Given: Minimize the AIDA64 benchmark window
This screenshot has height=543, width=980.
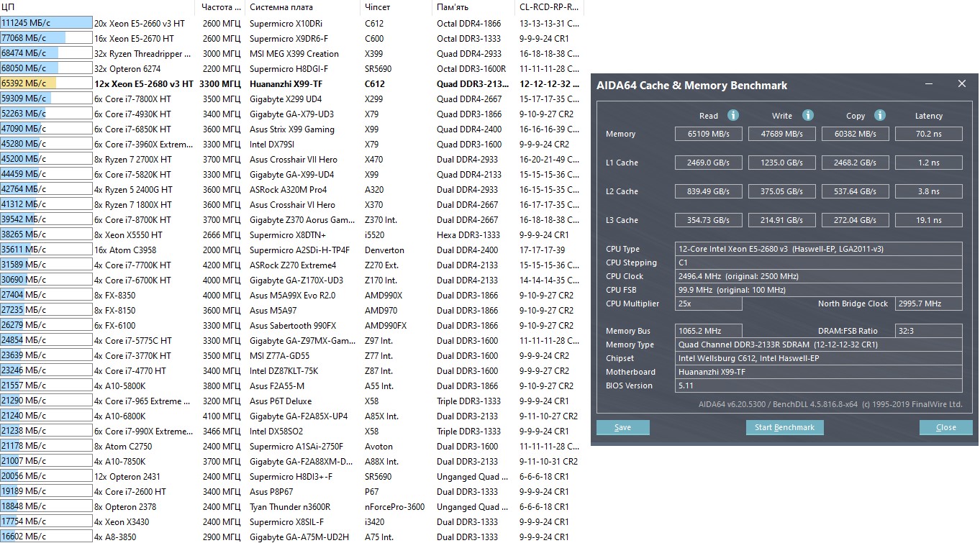Looking at the screenshot, I should [x=929, y=84].
